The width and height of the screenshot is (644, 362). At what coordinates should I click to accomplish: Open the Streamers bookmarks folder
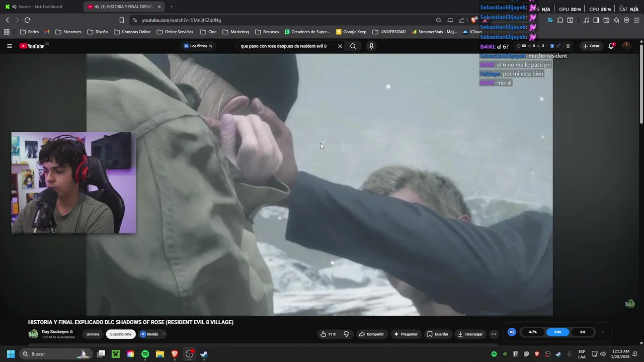click(x=68, y=32)
